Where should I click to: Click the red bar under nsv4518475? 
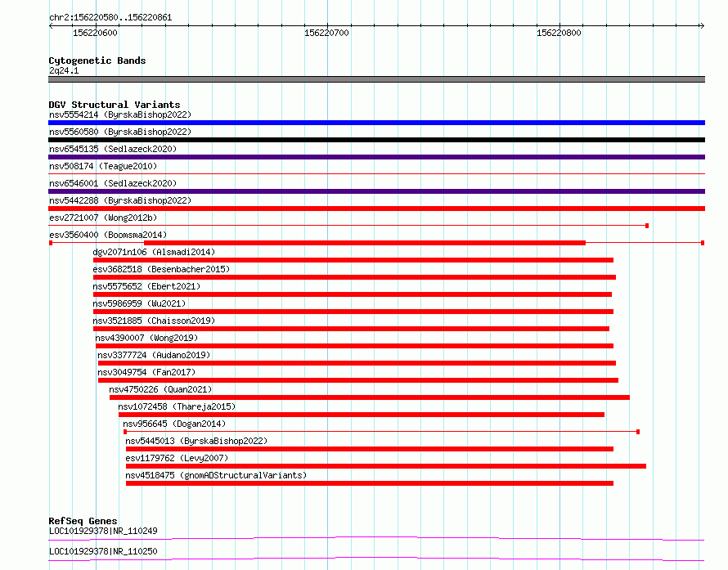pos(370,483)
